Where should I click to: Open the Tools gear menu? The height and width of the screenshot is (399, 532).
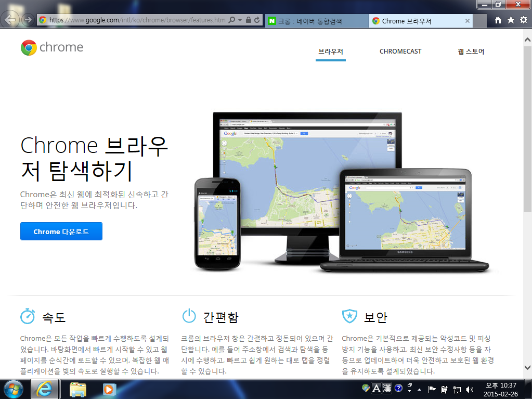click(524, 20)
